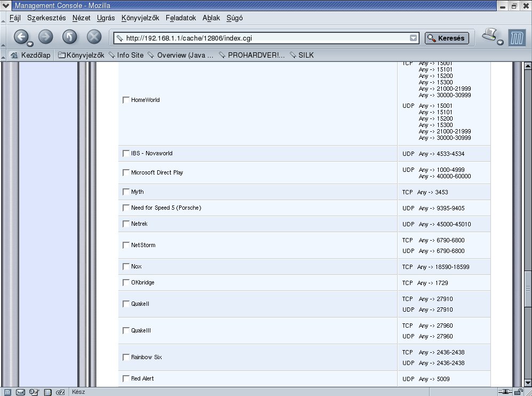Collapse the personal toolbar grippy

point(3,55)
